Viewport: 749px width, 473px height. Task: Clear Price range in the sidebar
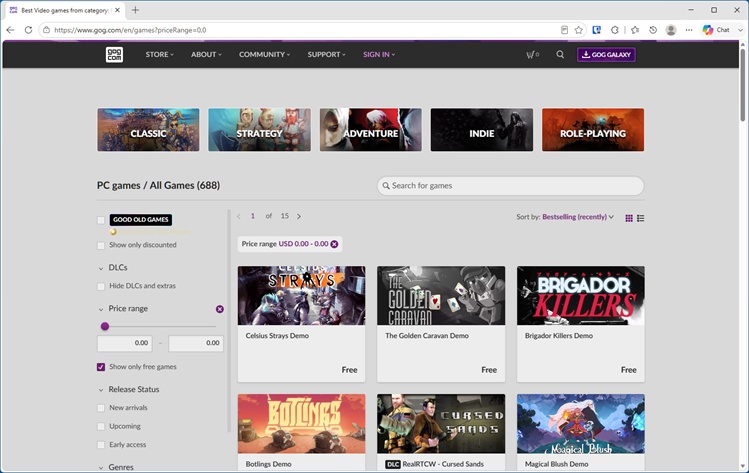click(220, 309)
